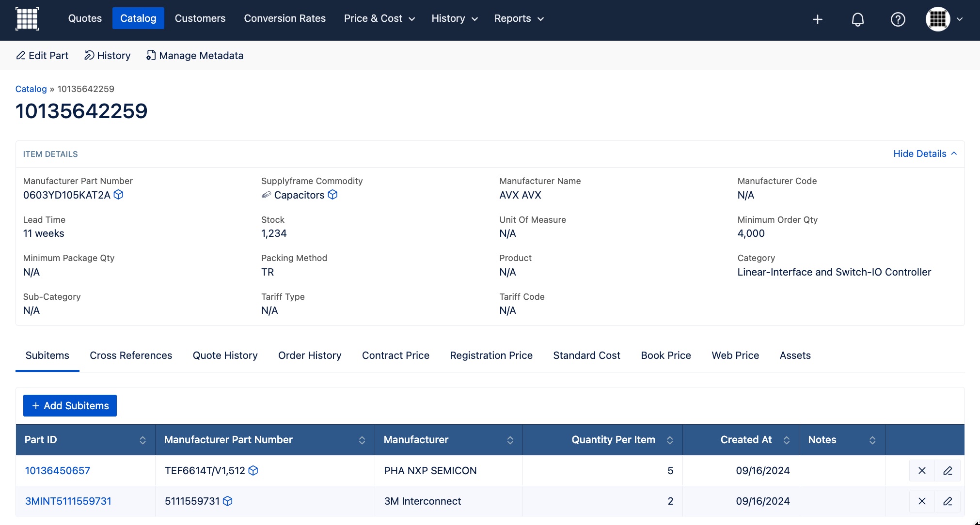Screen dimensions: 980x525
Task: Click cube icon next to 0603YD105KAT2A
Action: [x=118, y=195]
